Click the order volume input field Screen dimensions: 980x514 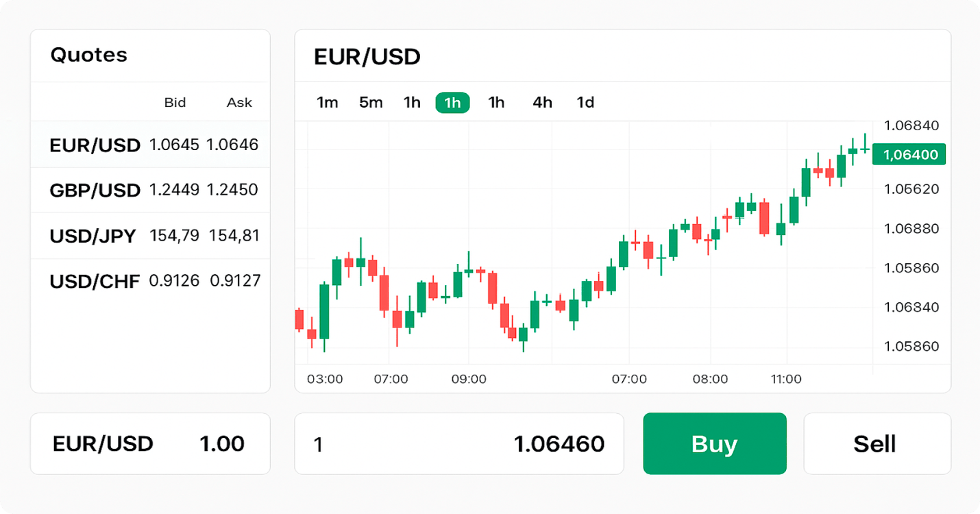pos(343,443)
